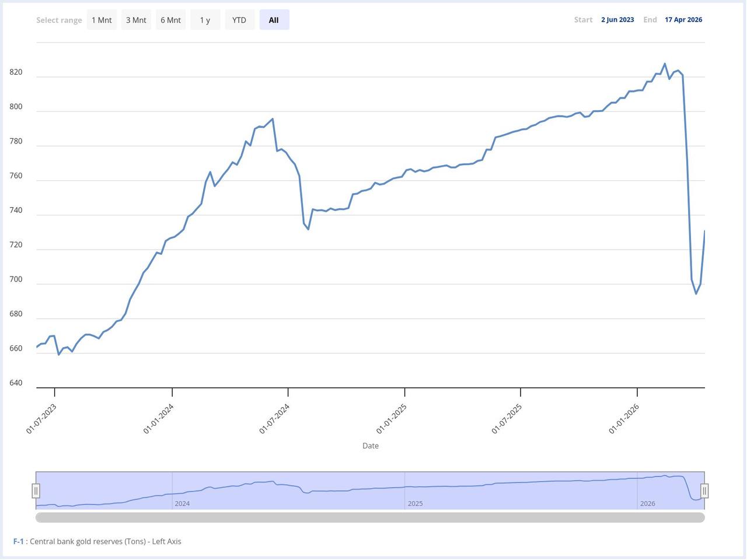This screenshot has height=560, width=747.
Task: Click the horizontal scrollbar below the navigator
Action: (370, 517)
